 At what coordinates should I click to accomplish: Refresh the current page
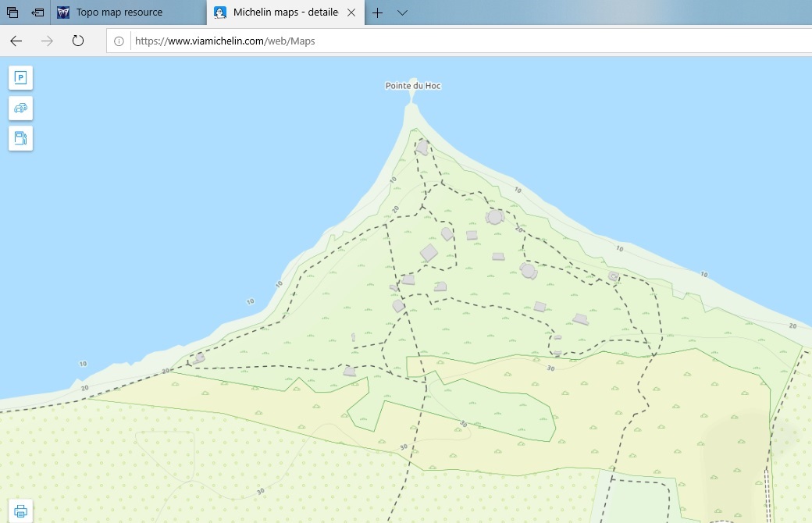[x=77, y=41]
